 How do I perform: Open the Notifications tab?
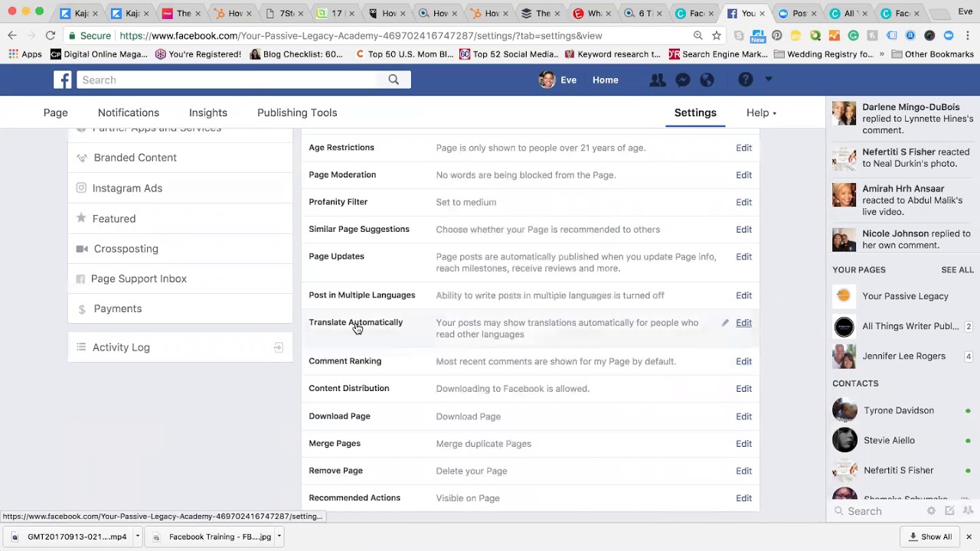point(129,112)
